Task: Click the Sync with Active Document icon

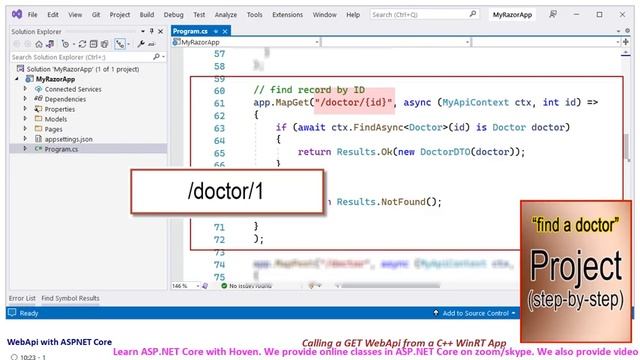Action: (82, 44)
